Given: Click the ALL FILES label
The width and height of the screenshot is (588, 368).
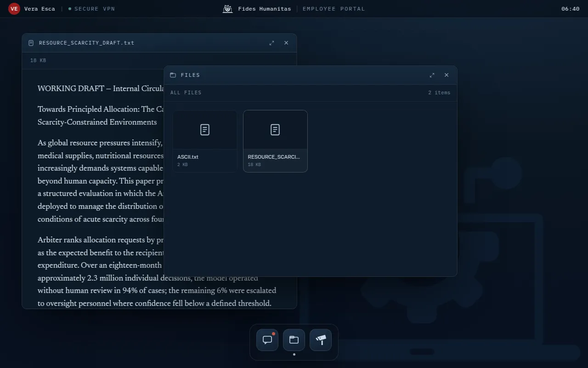Looking at the screenshot, I should (186, 92).
